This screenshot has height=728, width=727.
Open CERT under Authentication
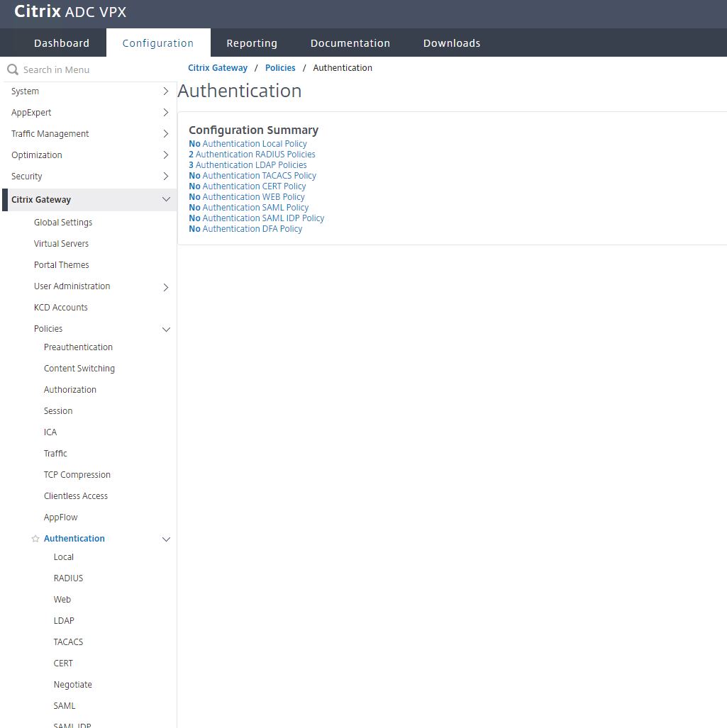coord(63,663)
